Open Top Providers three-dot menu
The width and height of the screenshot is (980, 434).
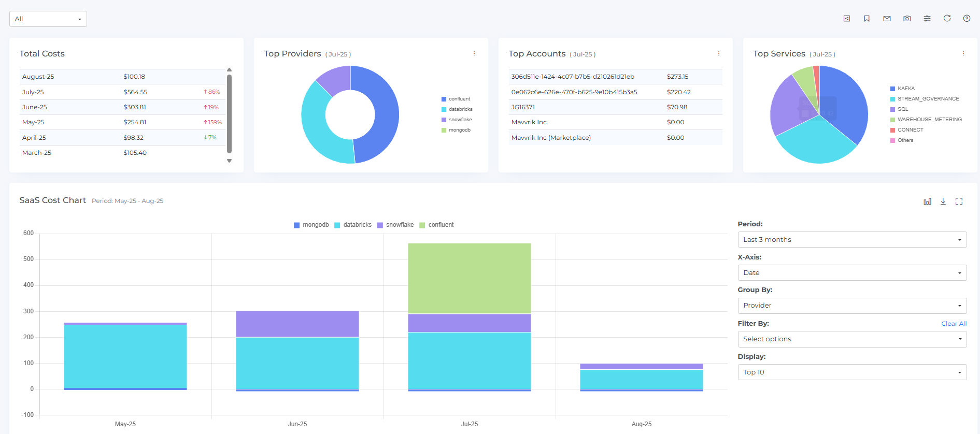click(x=474, y=54)
